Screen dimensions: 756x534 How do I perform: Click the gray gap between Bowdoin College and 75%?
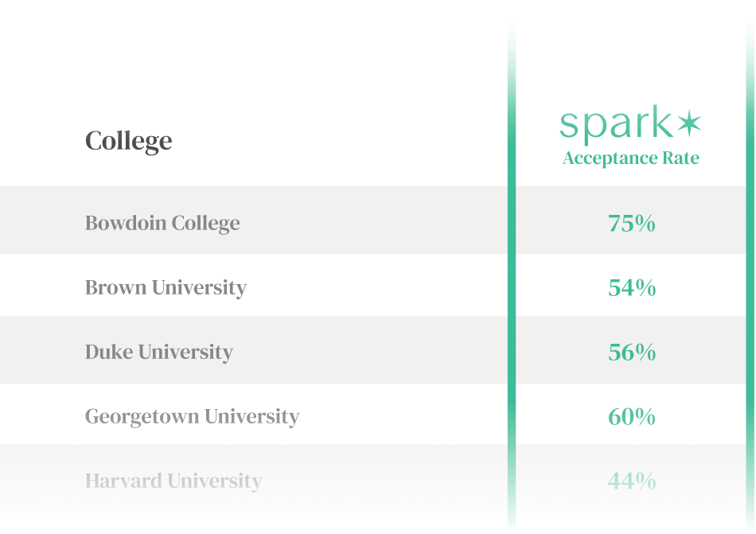[374, 223]
